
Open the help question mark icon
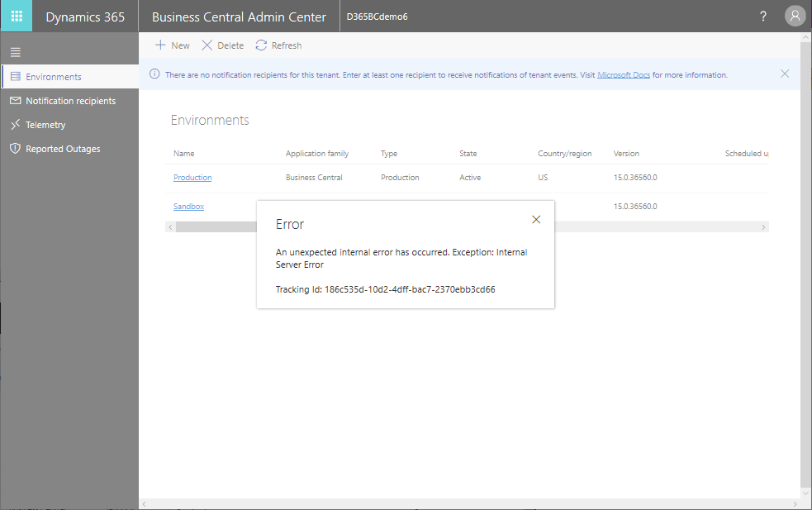[762, 16]
